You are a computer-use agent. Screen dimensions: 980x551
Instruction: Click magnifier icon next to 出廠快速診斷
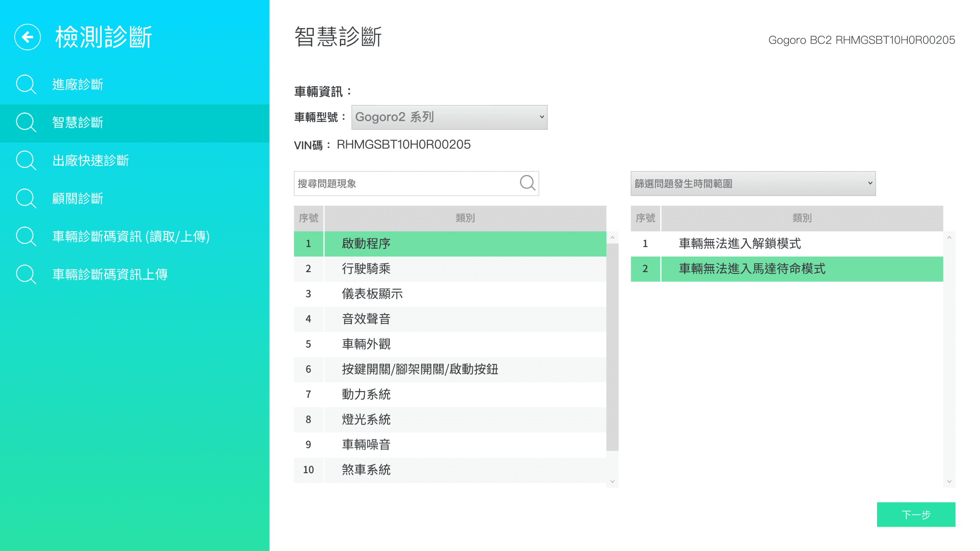click(x=26, y=160)
